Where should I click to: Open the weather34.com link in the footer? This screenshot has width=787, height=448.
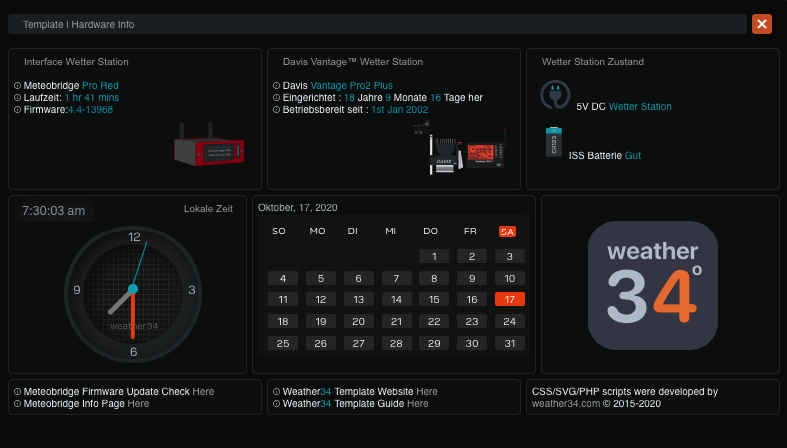[x=566, y=403]
